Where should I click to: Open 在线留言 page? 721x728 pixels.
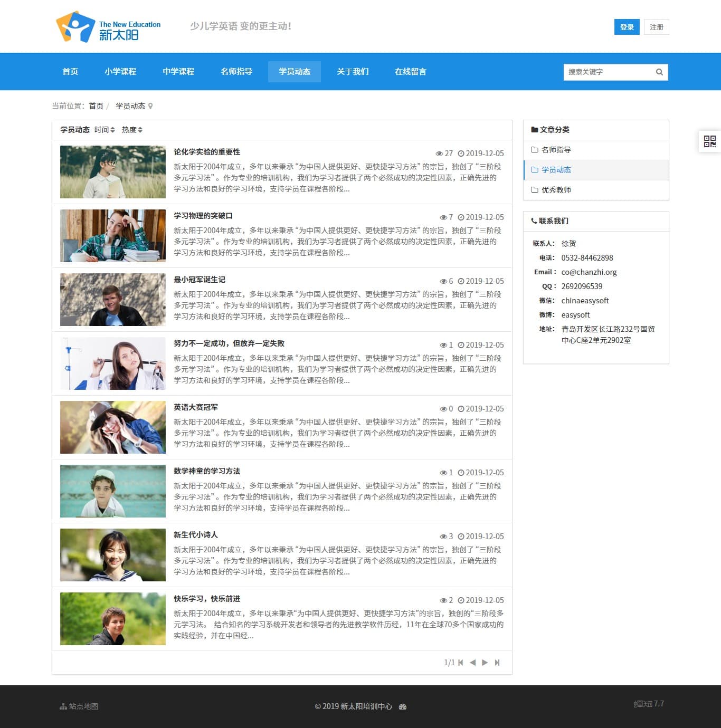pos(411,72)
